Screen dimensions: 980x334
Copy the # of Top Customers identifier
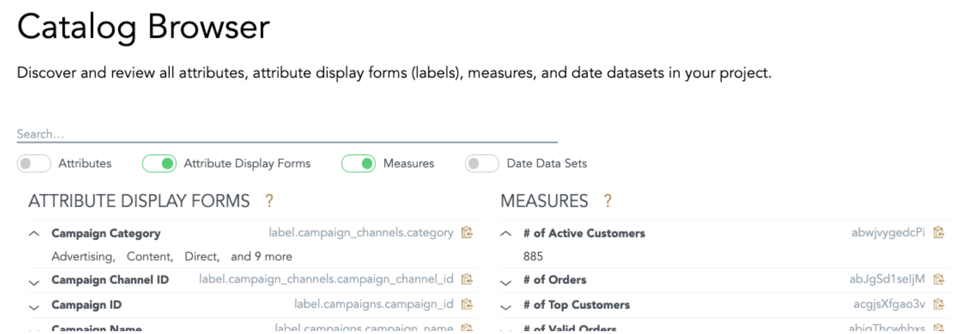pyautogui.click(x=938, y=304)
